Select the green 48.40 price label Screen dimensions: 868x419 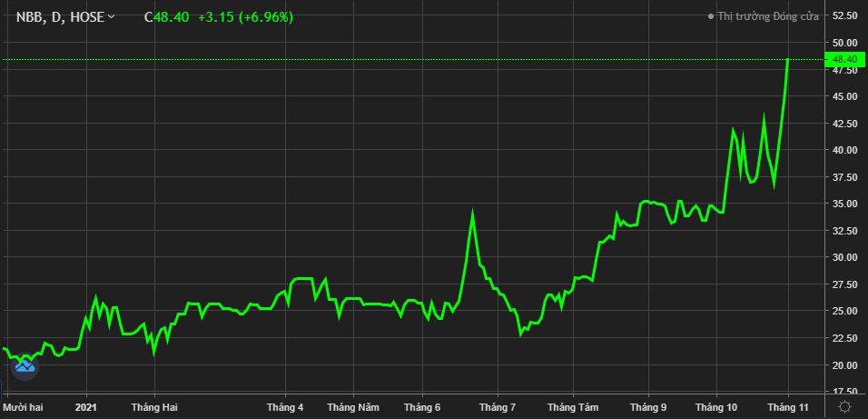844,59
